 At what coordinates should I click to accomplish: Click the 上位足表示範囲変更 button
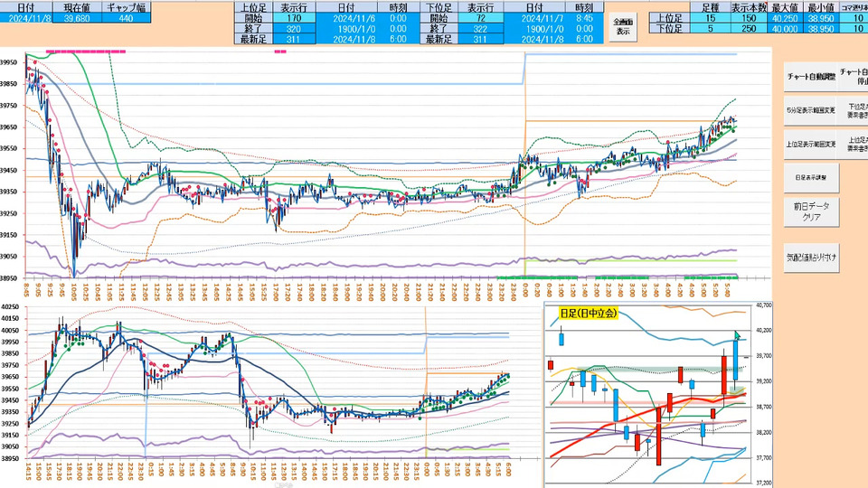811,144
